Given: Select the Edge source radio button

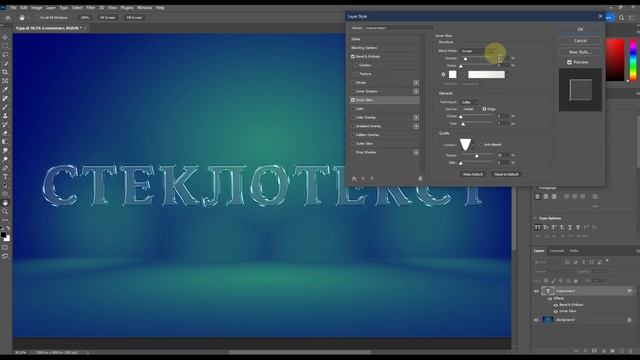Looking at the screenshot, I should (x=484, y=109).
